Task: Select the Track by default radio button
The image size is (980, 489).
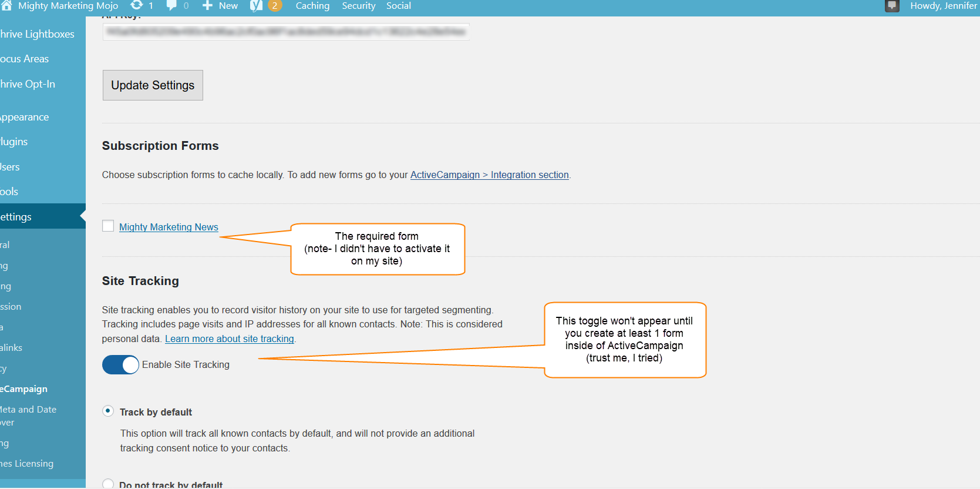Action: pos(108,411)
